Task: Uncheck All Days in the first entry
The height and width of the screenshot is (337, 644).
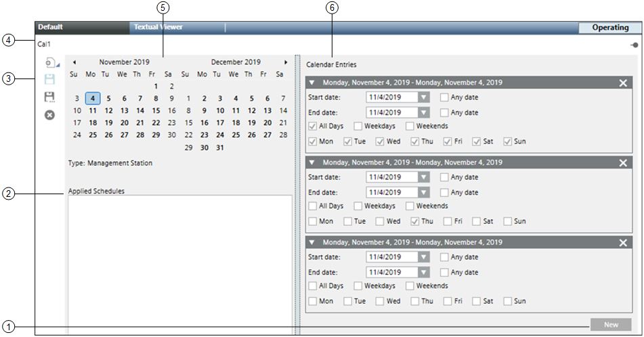Action: click(x=312, y=127)
